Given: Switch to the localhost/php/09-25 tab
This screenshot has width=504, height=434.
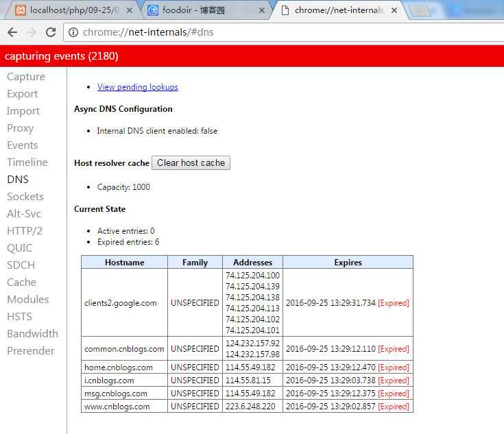Looking at the screenshot, I should 74,10.
